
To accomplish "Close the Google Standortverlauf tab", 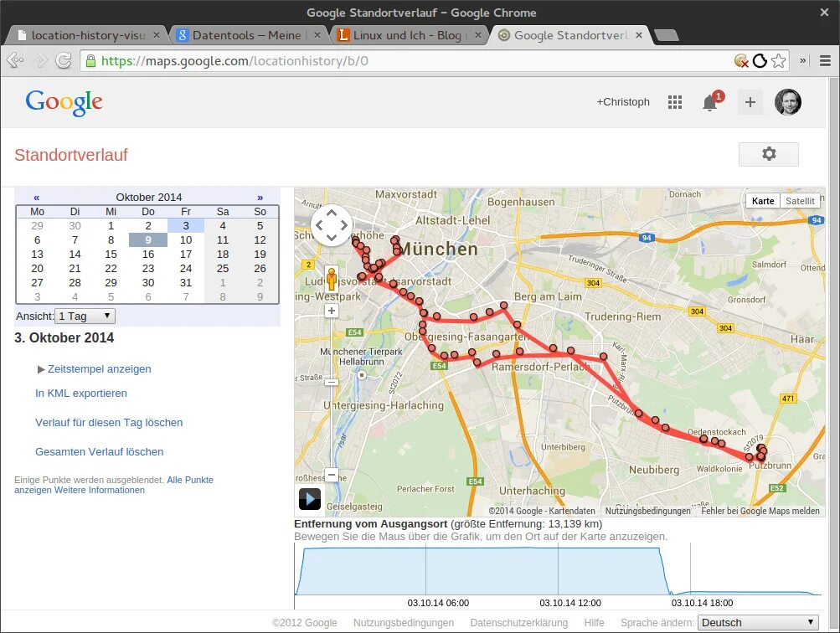I will (638, 35).
